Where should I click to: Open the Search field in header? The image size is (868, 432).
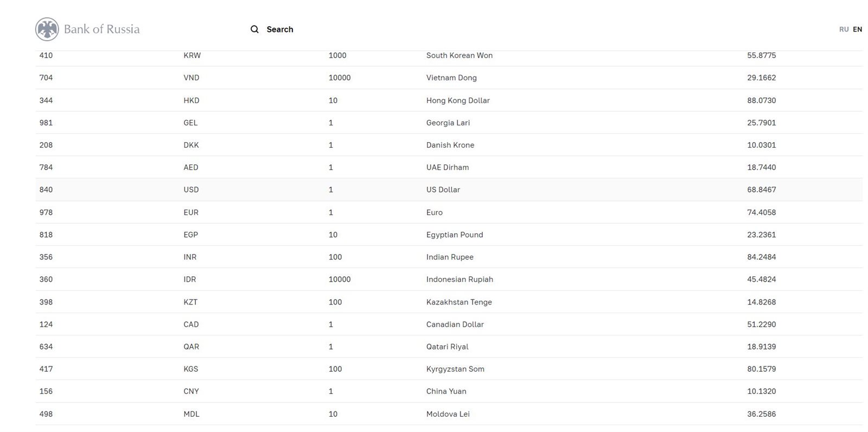279,29
